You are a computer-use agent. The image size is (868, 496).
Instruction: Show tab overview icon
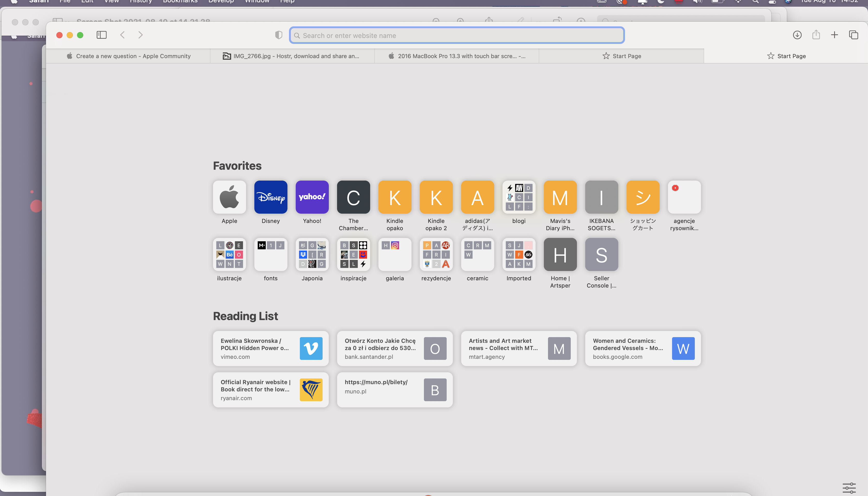coord(853,35)
